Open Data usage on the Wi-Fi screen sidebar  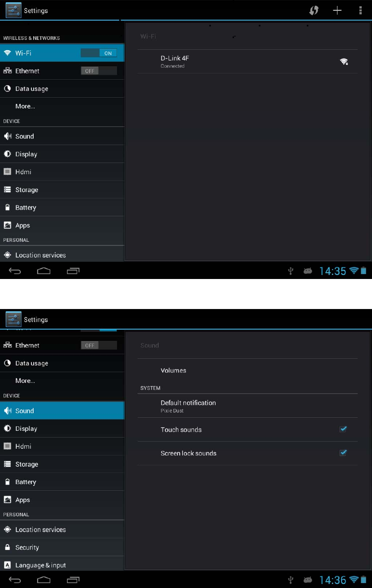62,89
